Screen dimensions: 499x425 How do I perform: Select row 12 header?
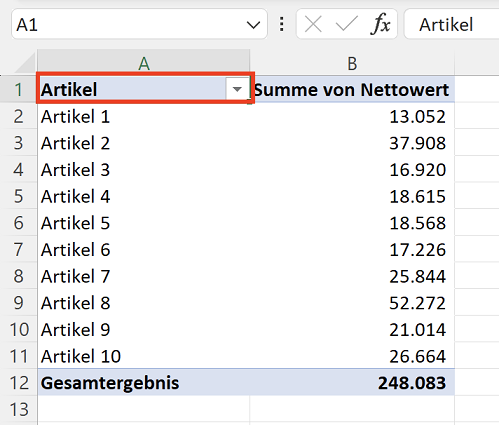click(19, 382)
